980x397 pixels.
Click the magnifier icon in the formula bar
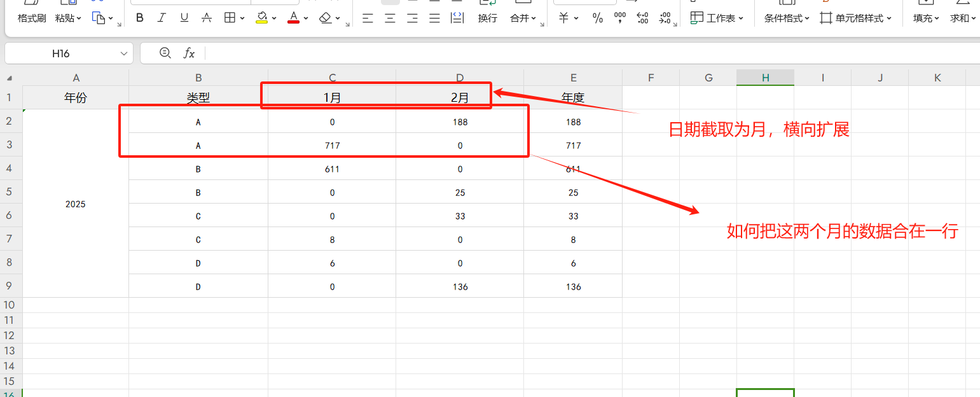pos(165,53)
